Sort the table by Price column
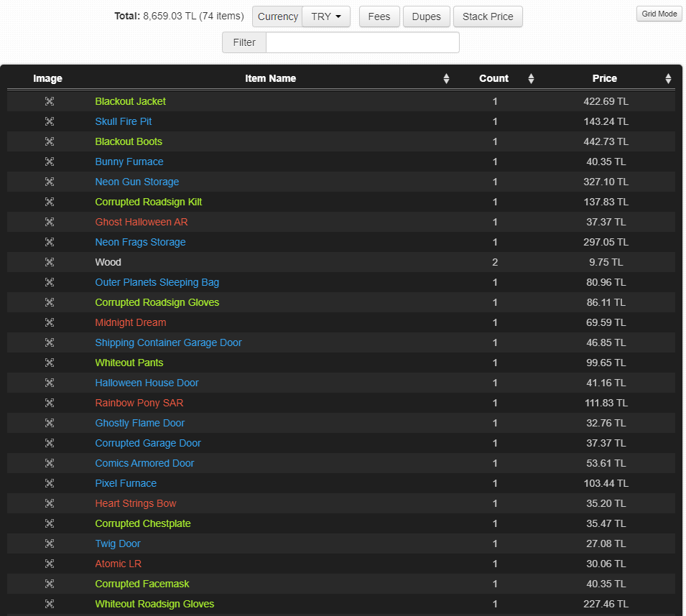Image resolution: width=686 pixels, height=616 pixels. (668, 79)
